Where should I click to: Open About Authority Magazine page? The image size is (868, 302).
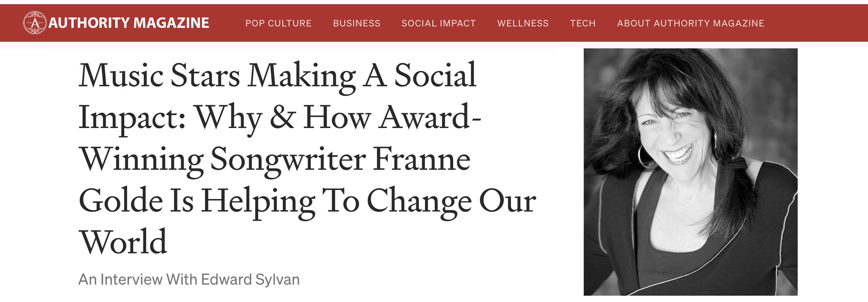point(691,23)
